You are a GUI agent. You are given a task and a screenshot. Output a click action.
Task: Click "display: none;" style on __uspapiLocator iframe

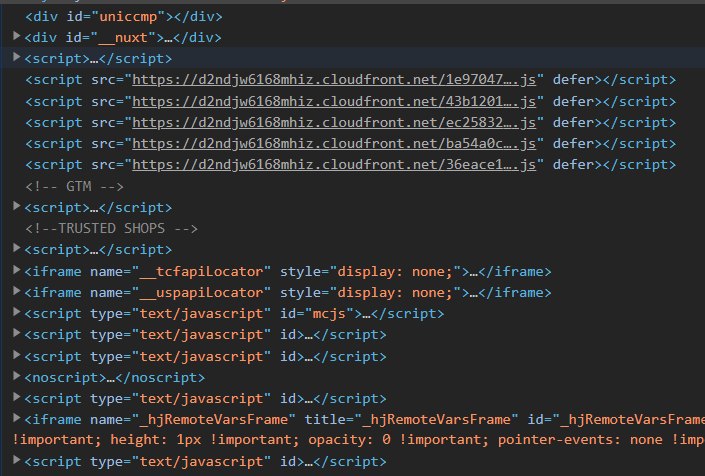coord(395,293)
